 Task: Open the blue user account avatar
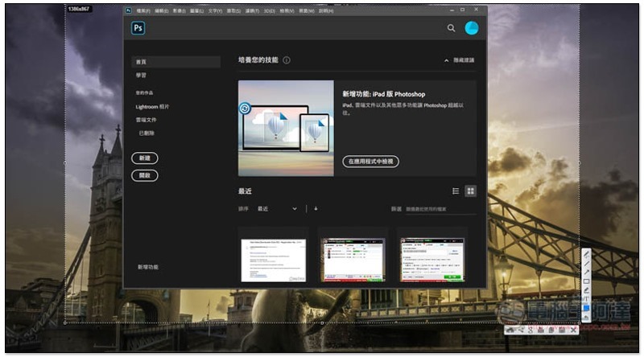pyautogui.click(x=472, y=28)
